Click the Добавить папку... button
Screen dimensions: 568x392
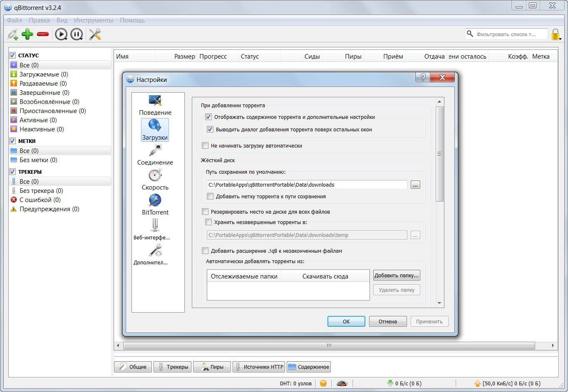397,275
